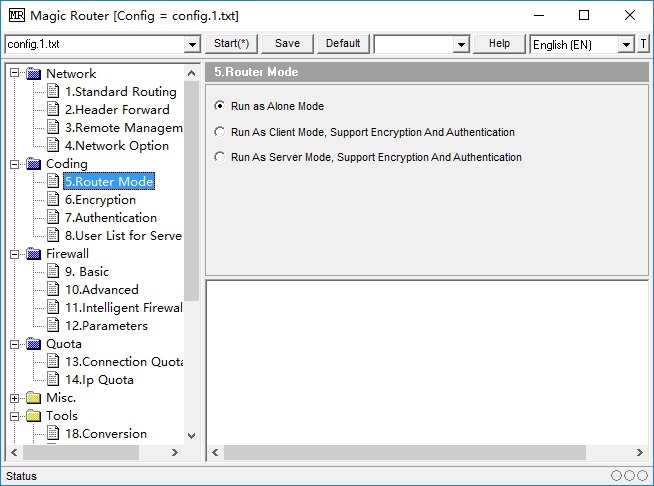Screen dimensions: 654x486
Task: Select 8.User List for Server item
Action: click(x=123, y=235)
